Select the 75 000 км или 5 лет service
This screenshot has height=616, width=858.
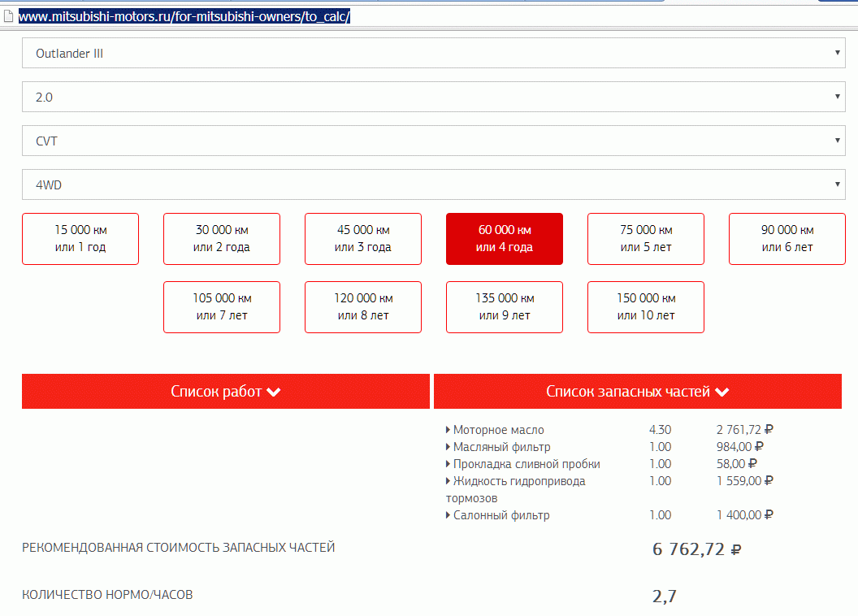[x=646, y=239]
